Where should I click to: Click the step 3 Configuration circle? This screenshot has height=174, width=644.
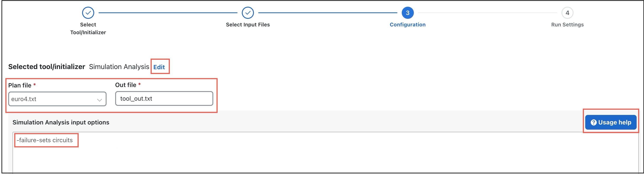click(x=408, y=13)
